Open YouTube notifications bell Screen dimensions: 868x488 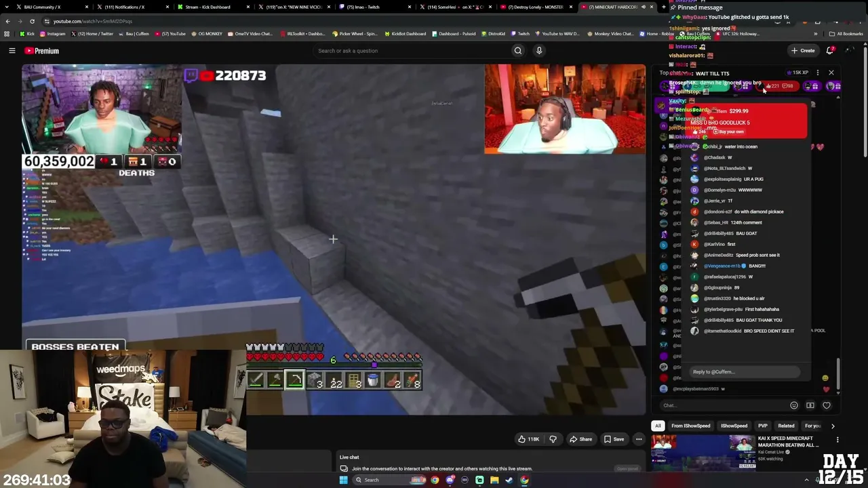pos(830,51)
